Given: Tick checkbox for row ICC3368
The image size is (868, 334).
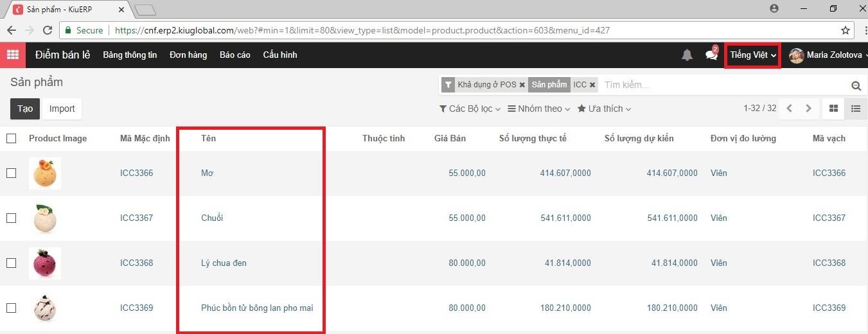Looking at the screenshot, I should tap(11, 263).
